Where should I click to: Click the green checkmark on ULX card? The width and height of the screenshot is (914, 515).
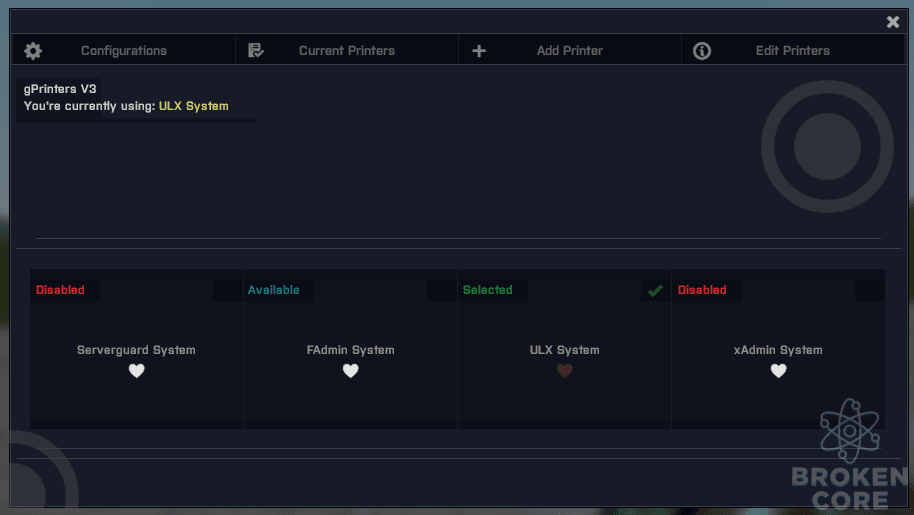tap(655, 290)
